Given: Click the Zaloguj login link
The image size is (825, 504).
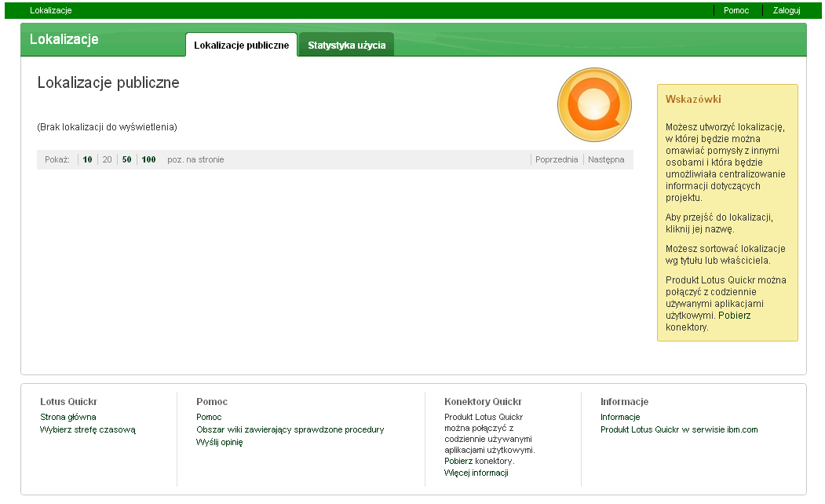Looking at the screenshot, I should pyautogui.click(x=786, y=10).
